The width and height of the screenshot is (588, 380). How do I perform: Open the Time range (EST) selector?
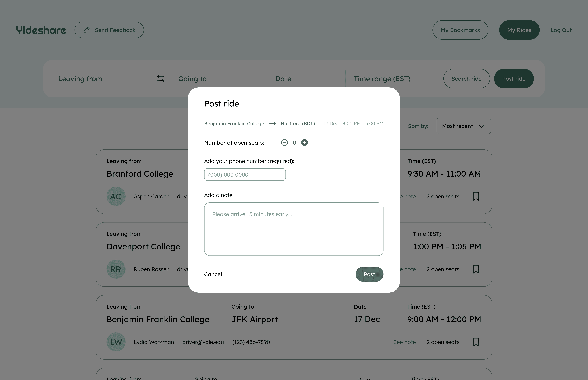pos(382,79)
